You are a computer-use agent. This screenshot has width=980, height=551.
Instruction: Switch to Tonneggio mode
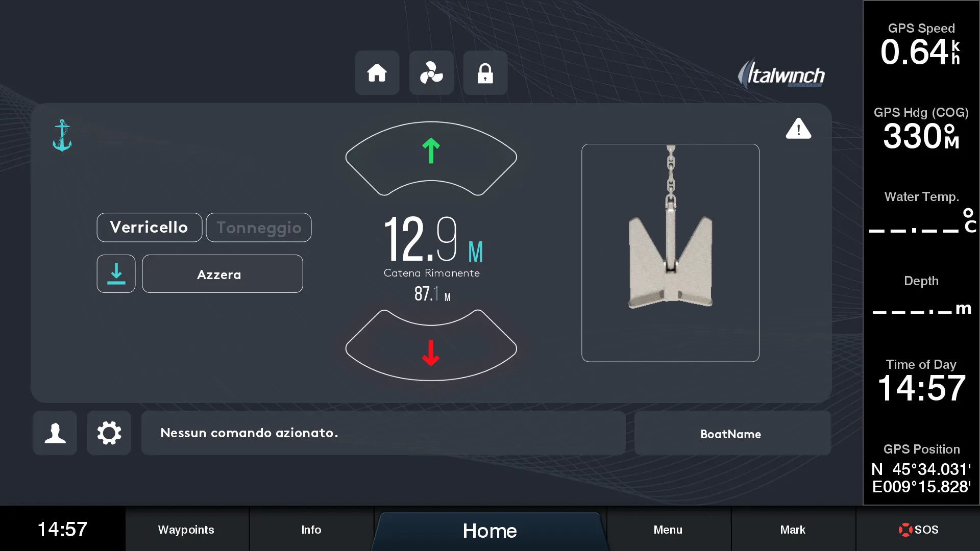[259, 228]
